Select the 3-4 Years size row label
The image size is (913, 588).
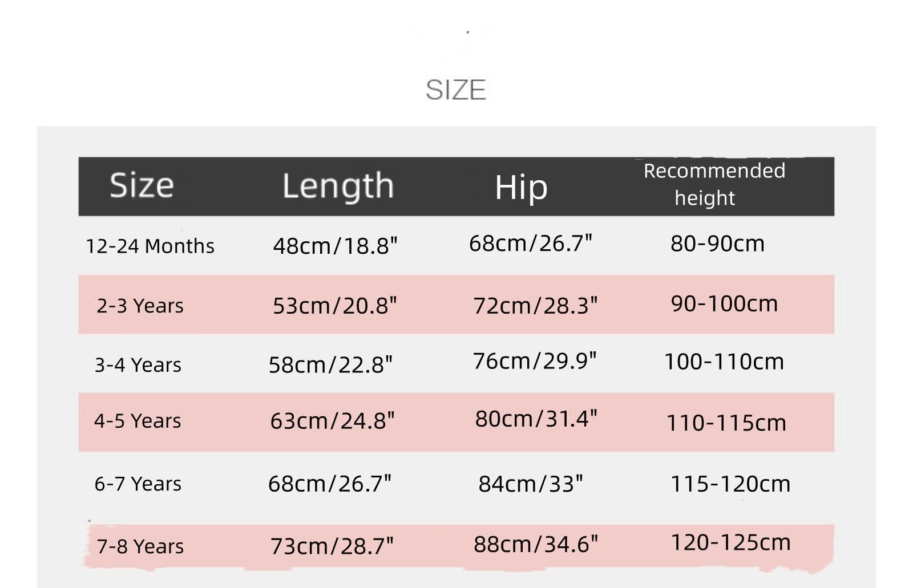[138, 364]
